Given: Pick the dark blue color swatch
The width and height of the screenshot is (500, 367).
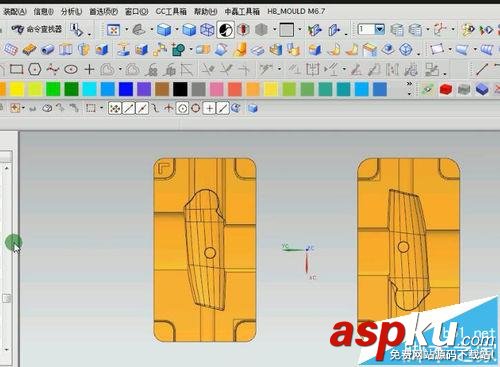Looking at the screenshot, I should pos(126,89).
